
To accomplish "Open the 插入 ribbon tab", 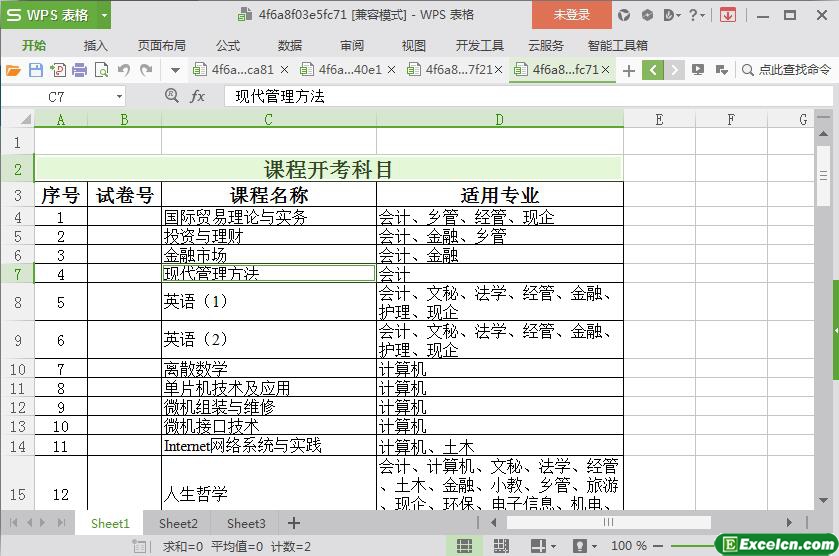I will pos(96,45).
